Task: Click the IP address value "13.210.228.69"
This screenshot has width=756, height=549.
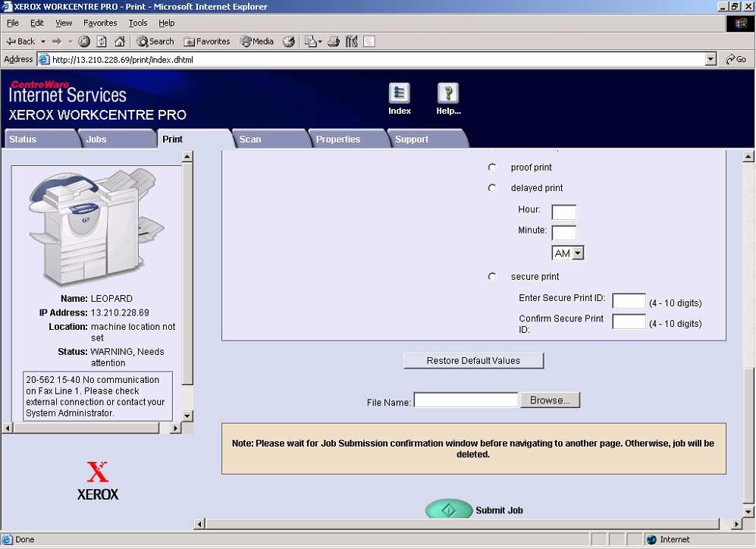Action: click(x=120, y=312)
